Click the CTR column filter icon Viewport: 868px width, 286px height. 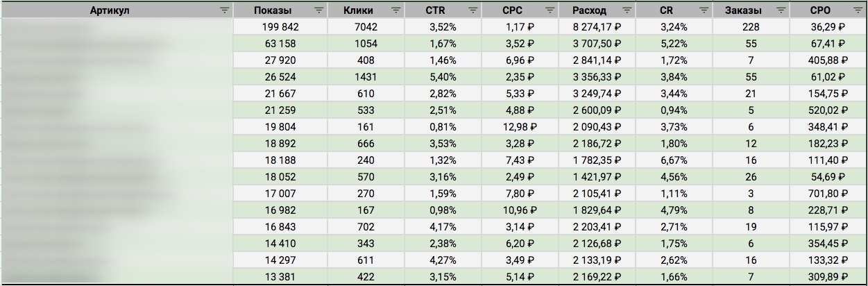coord(473,10)
